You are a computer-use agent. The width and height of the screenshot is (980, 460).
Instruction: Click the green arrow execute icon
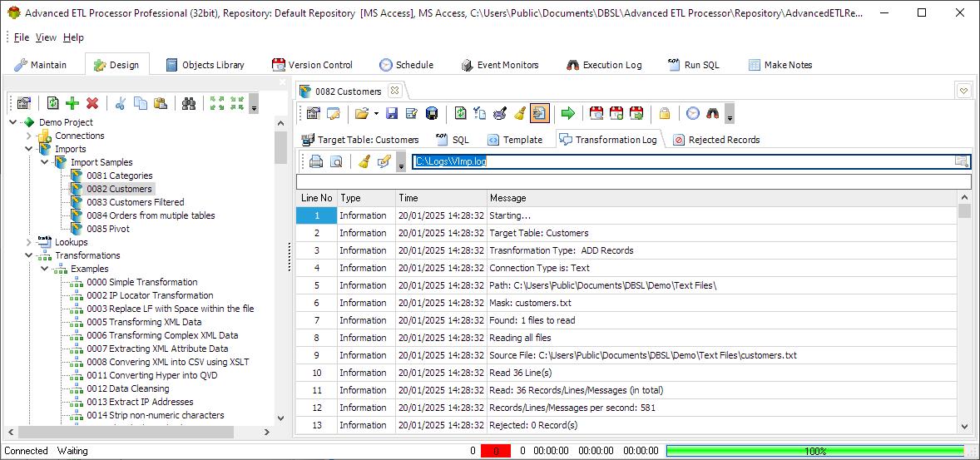[567, 113]
